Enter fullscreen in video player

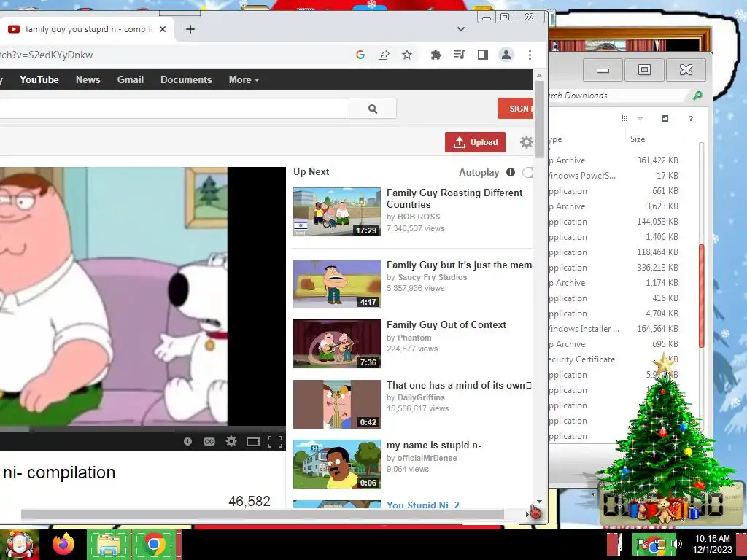tap(275, 442)
